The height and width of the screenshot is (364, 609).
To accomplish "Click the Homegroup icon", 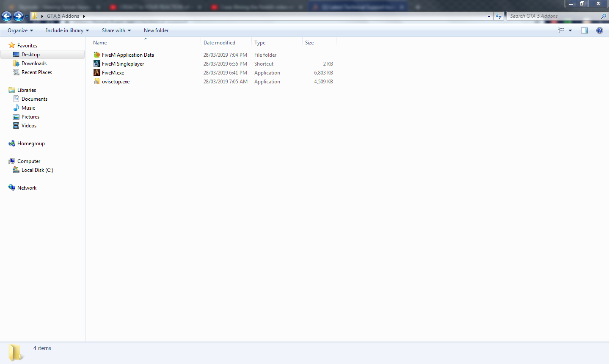I will tap(12, 143).
